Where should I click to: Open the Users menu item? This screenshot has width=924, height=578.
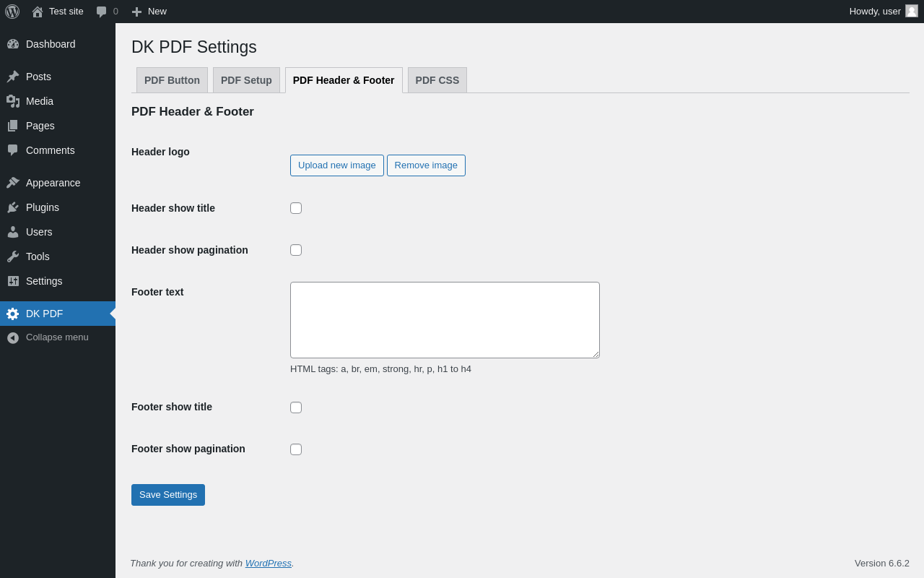pos(58,232)
